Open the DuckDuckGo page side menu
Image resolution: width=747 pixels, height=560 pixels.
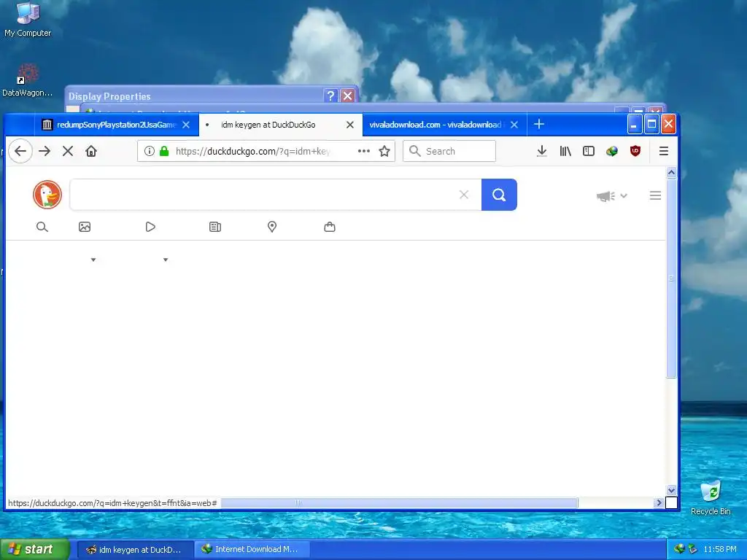coord(655,195)
